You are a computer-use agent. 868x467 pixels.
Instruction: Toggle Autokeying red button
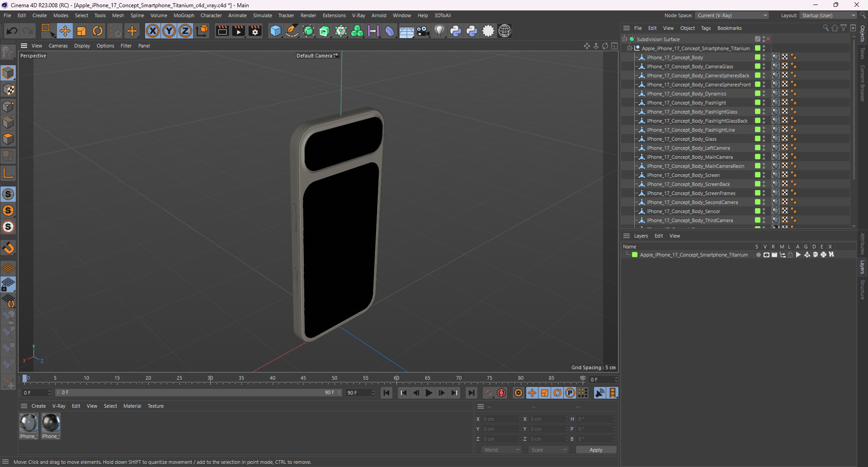tap(501, 393)
